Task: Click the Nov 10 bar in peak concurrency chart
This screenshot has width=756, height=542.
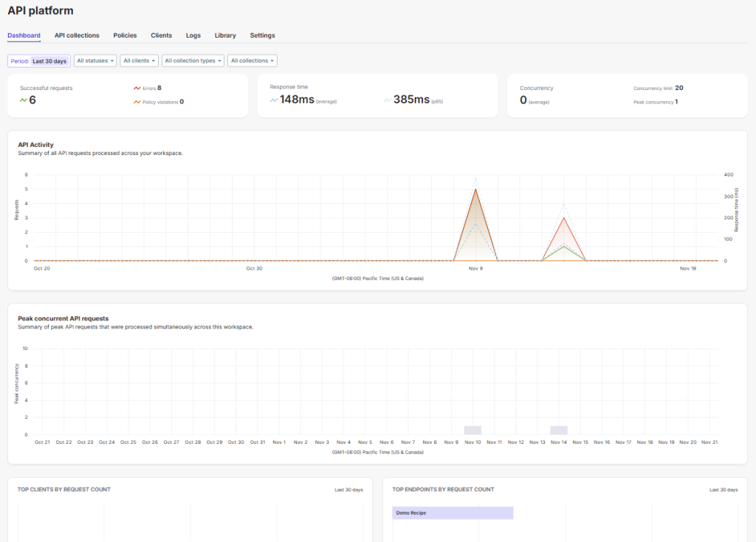Action: [472, 428]
